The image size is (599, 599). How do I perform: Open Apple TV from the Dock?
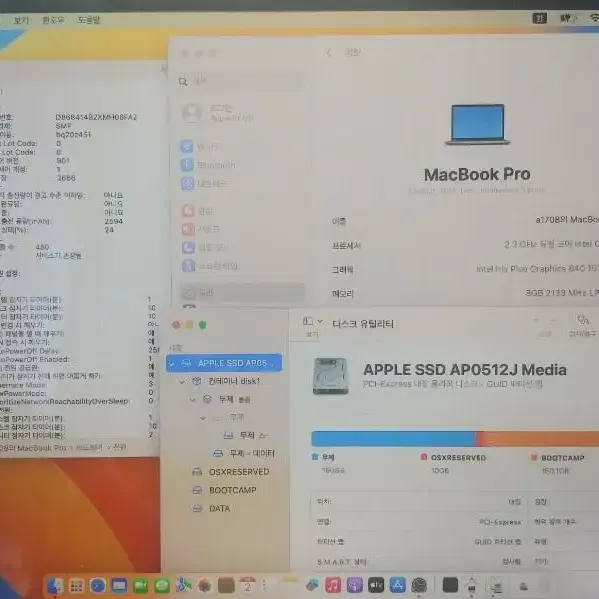coord(376,585)
